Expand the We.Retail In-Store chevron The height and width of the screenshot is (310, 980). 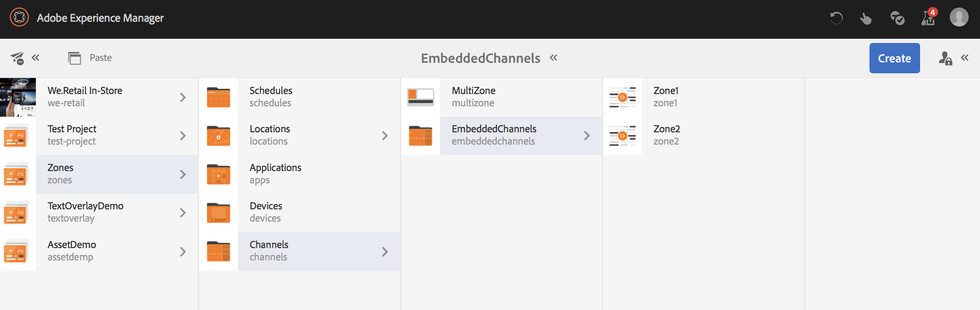coord(183,97)
